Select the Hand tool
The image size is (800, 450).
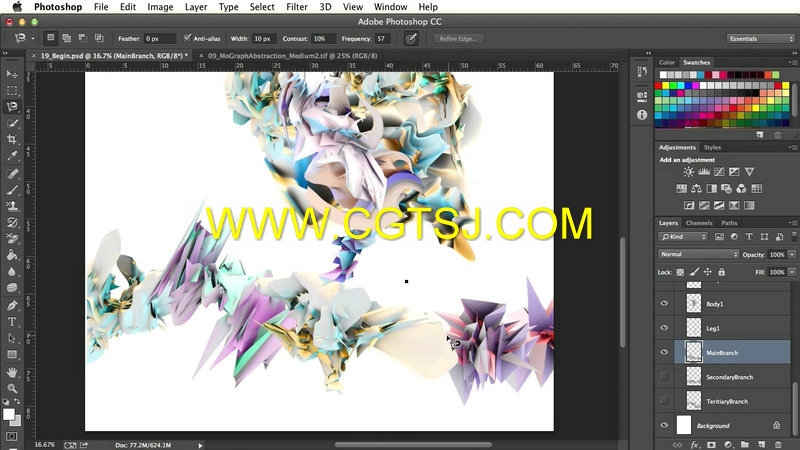click(12, 372)
